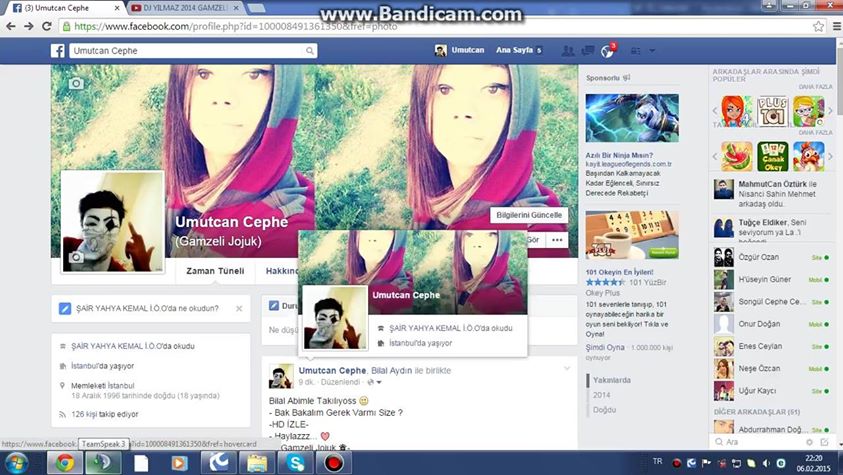The width and height of the screenshot is (843, 475).
Task: Open chat with Onur Doğan
Action: pyautogui.click(x=771, y=324)
